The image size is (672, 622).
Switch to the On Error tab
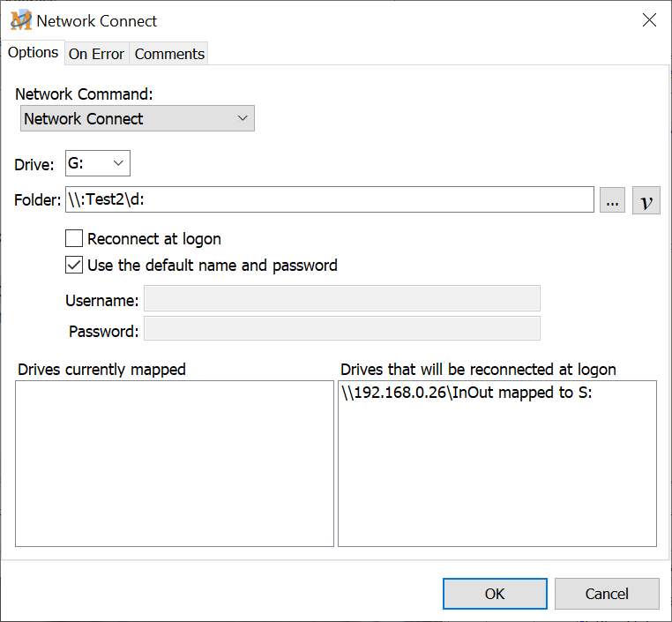point(96,54)
